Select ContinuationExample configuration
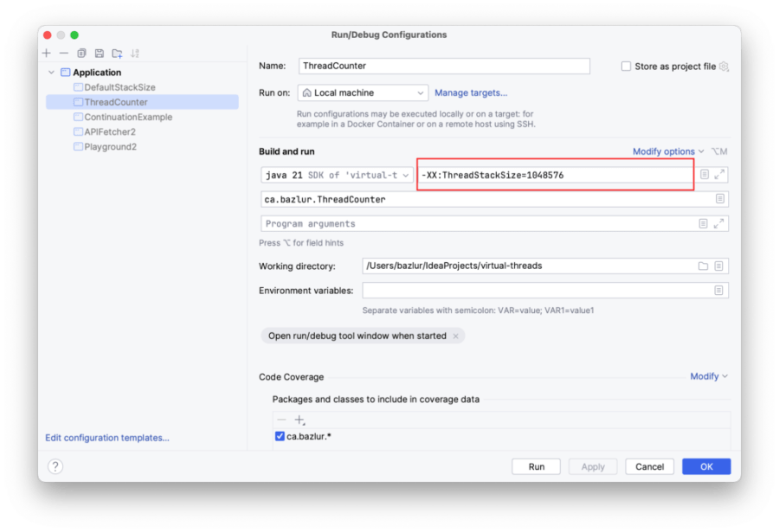The image size is (779, 532). [x=128, y=118]
